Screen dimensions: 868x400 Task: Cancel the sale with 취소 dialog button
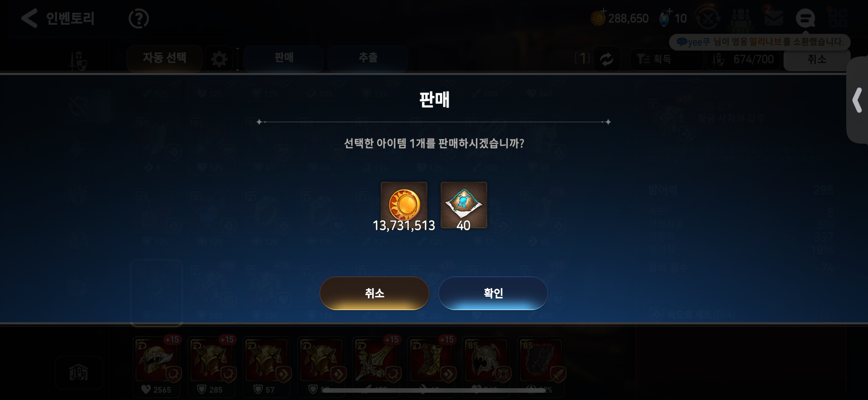(x=374, y=293)
